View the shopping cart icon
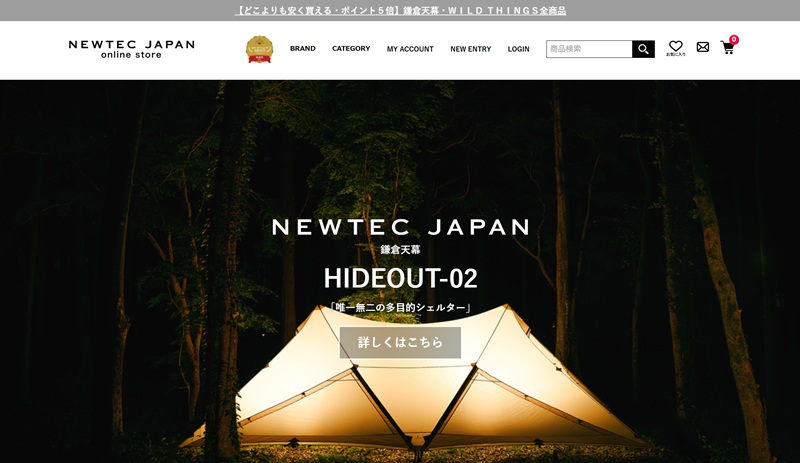Viewport: 800px width, 463px height. 727,48
